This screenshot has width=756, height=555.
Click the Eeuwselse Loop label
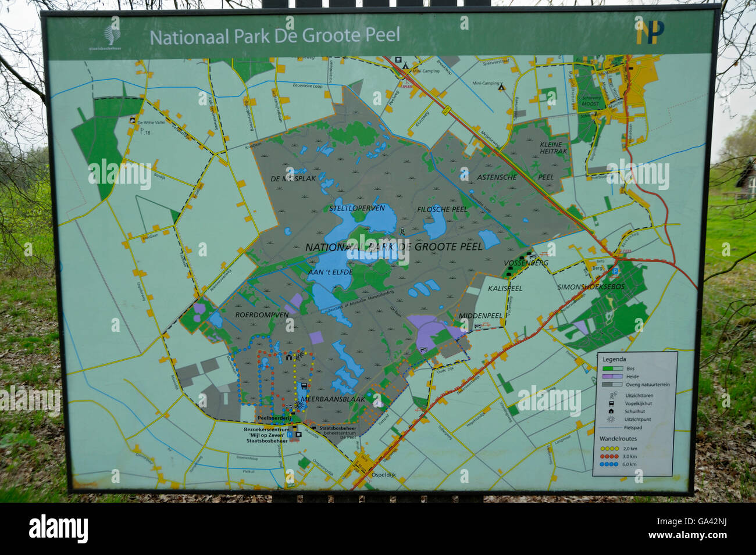pos(308,85)
